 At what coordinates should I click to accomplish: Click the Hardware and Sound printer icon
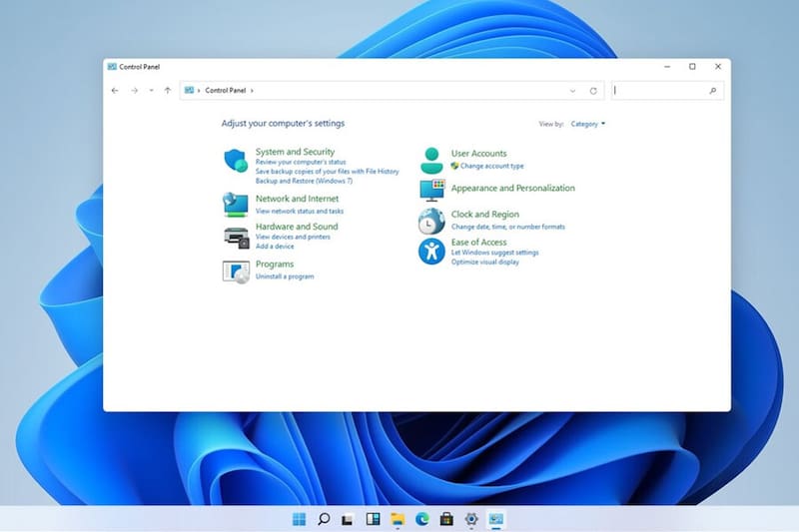[236, 238]
